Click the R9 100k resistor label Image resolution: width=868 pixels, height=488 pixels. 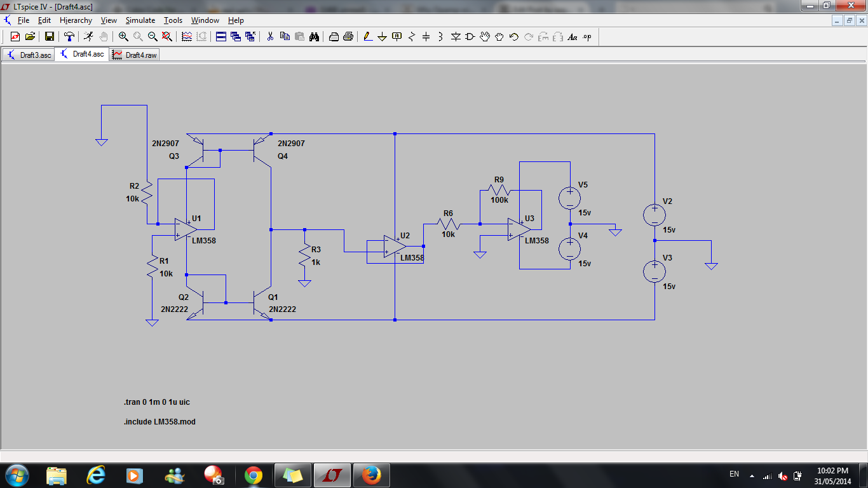click(x=499, y=190)
